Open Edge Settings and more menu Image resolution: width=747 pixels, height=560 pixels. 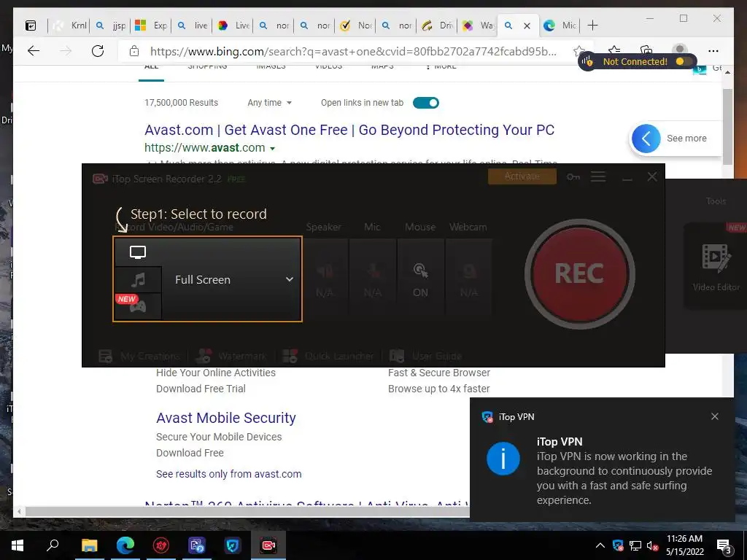pos(713,51)
